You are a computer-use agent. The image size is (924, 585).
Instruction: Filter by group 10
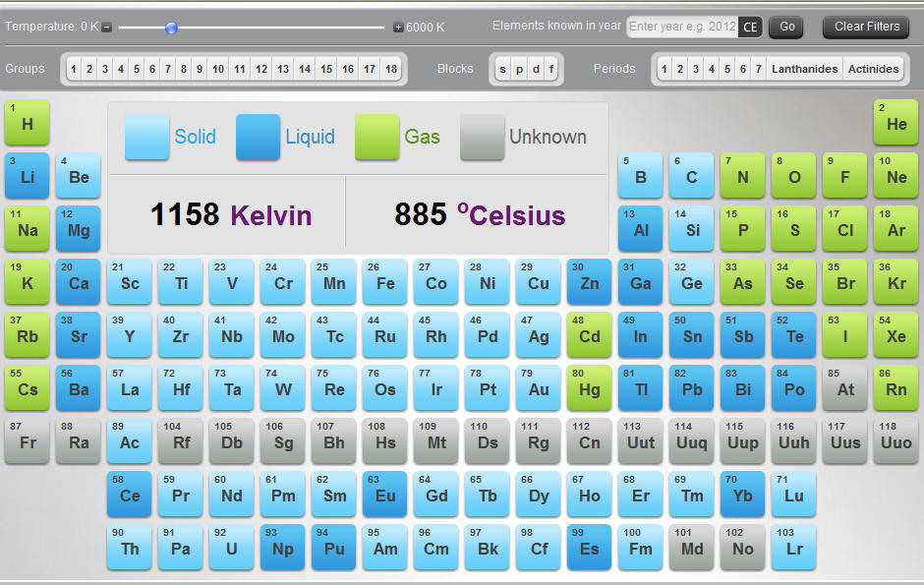pyautogui.click(x=218, y=69)
